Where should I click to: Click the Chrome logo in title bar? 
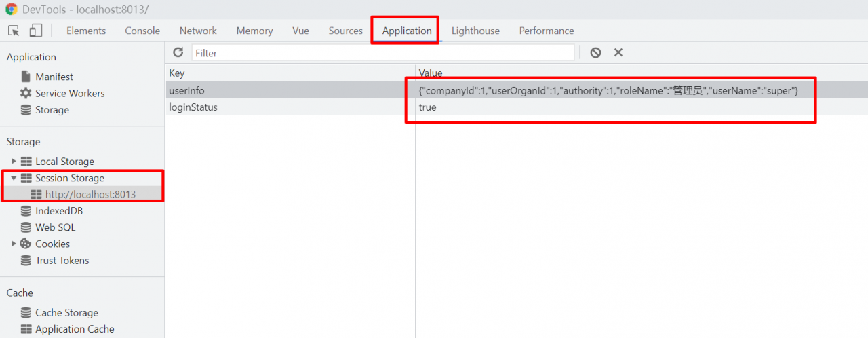click(12, 10)
